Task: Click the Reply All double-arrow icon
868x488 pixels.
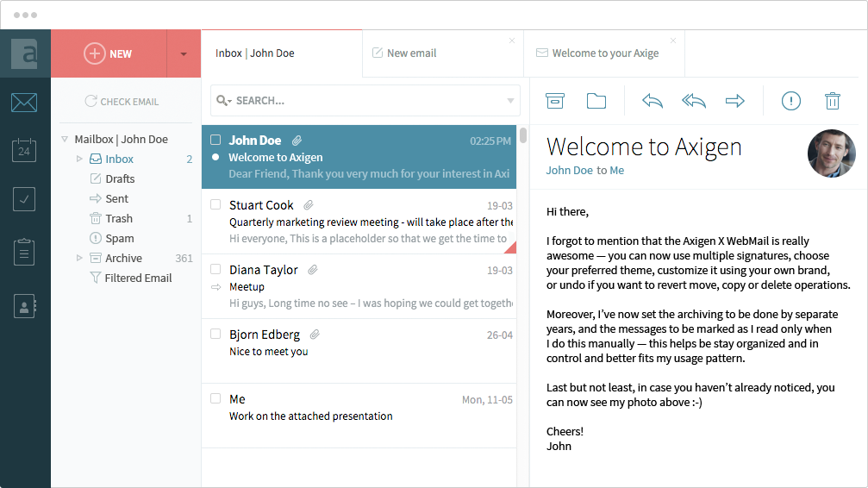Action: pyautogui.click(x=694, y=101)
